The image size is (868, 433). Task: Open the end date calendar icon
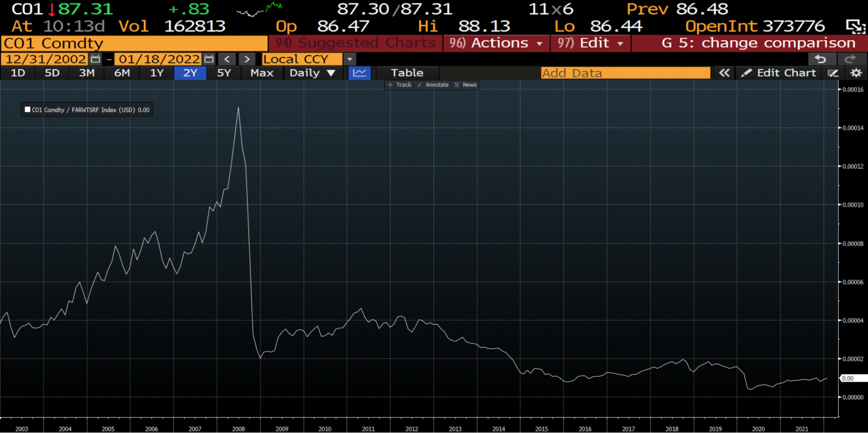point(209,59)
